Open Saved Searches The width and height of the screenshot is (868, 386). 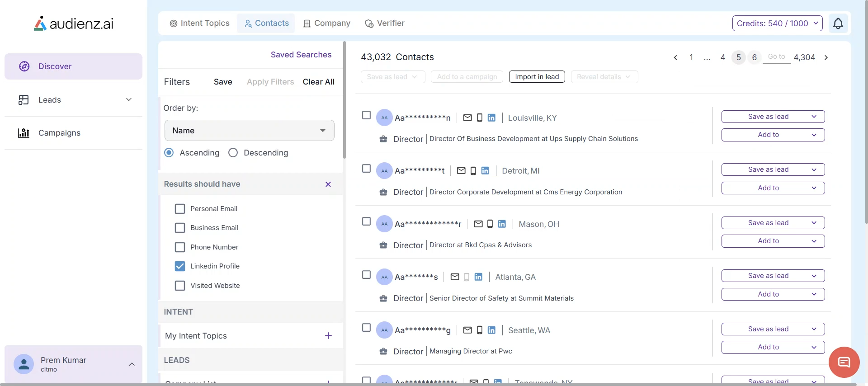(x=301, y=55)
